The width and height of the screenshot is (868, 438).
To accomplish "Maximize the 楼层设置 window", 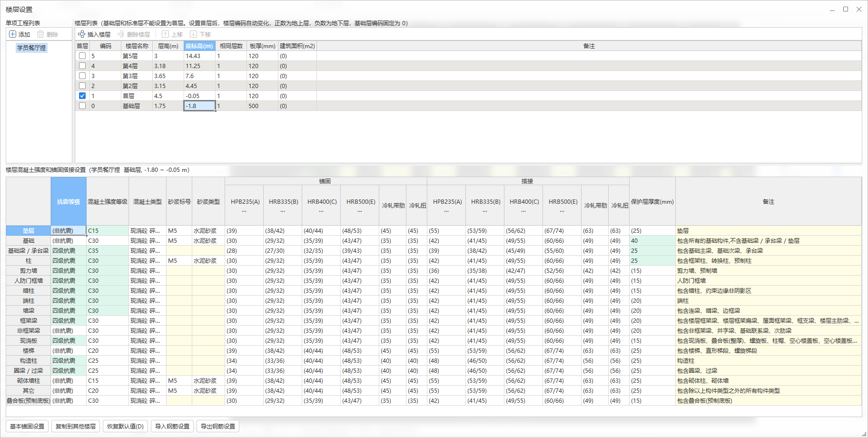I will click(x=846, y=9).
